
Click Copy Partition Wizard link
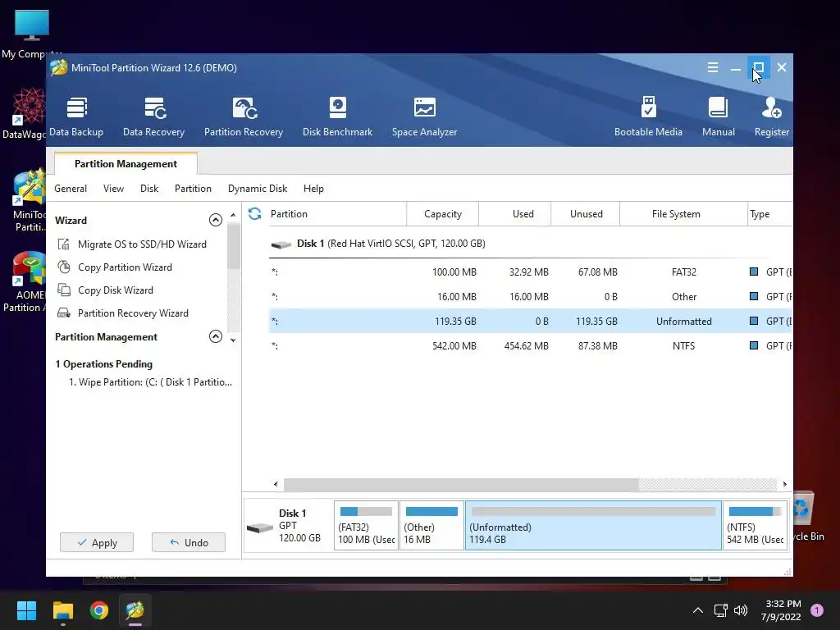125,267
